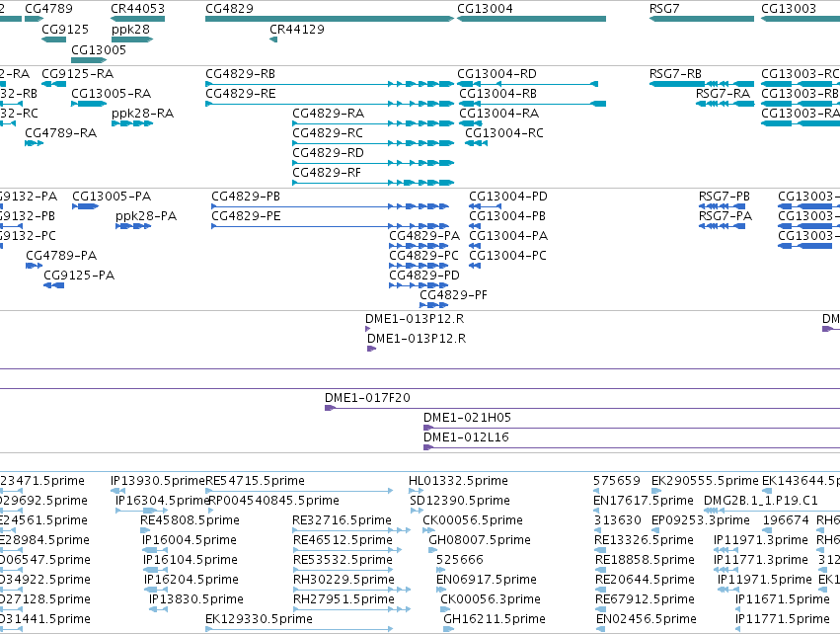Open the RSG7 gene label
840x634 pixels.
click(x=664, y=9)
